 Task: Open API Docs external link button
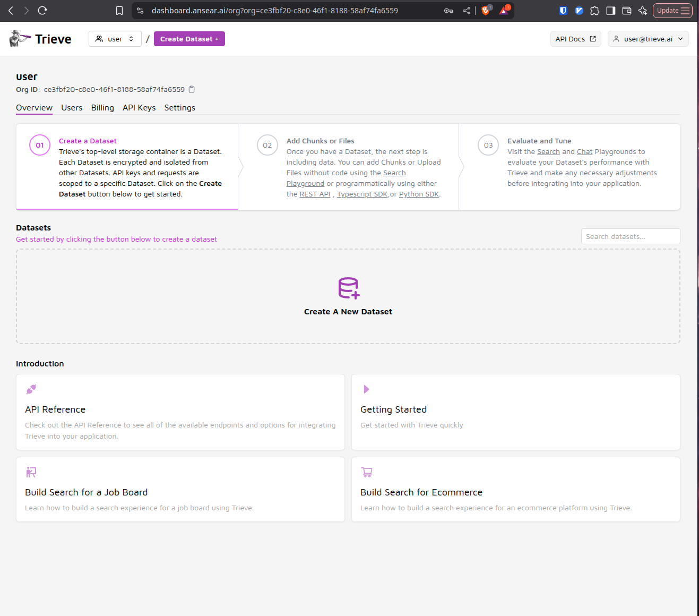tap(575, 39)
